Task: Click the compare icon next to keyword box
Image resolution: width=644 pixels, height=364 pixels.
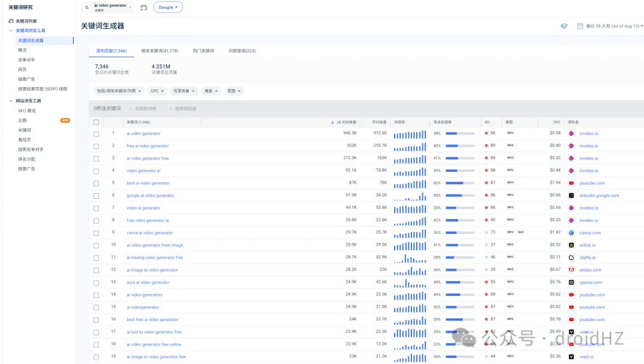Action: pyautogui.click(x=144, y=8)
